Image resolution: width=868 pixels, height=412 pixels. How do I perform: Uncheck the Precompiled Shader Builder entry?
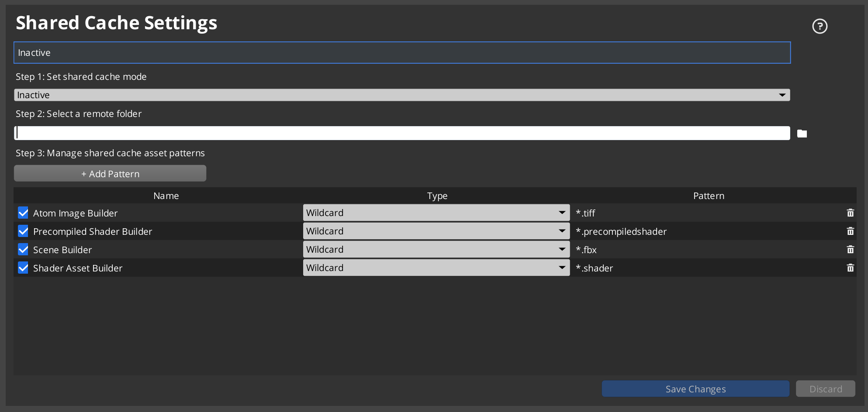tap(23, 231)
